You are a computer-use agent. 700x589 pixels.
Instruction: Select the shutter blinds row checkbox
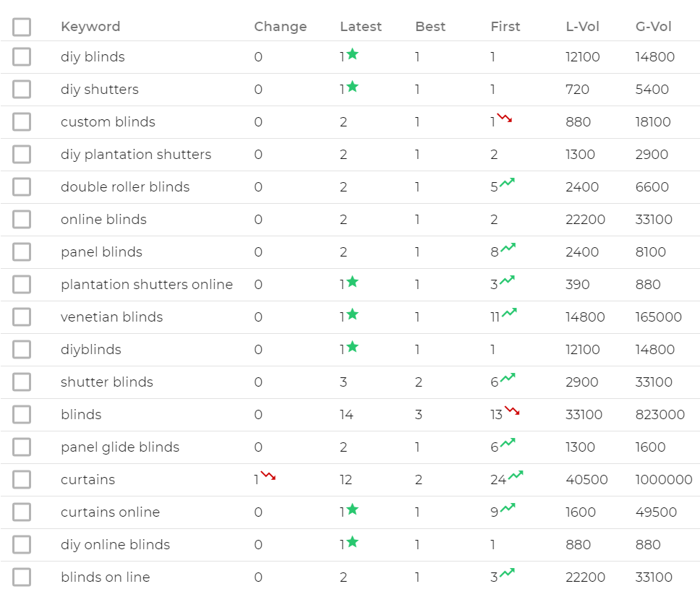click(22, 382)
